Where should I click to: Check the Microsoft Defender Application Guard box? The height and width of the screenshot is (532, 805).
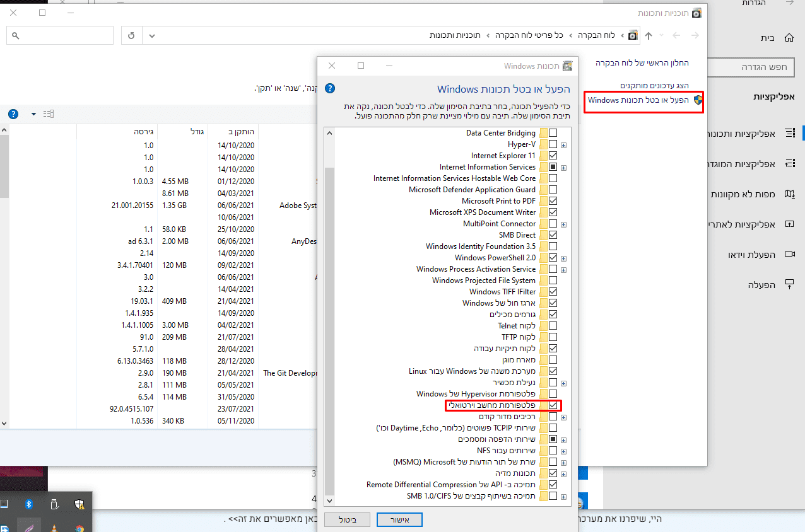point(553,190)
